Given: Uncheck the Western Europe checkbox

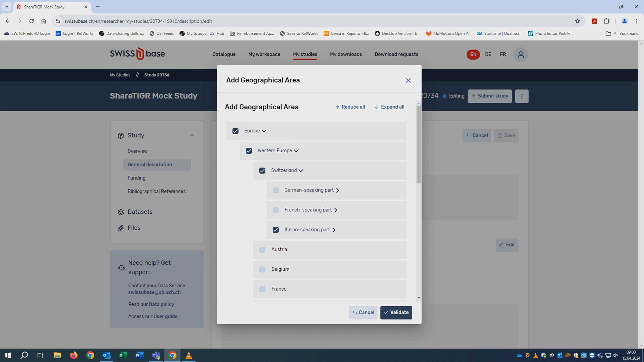Looking at the screenshot, I should coord(249,151).
